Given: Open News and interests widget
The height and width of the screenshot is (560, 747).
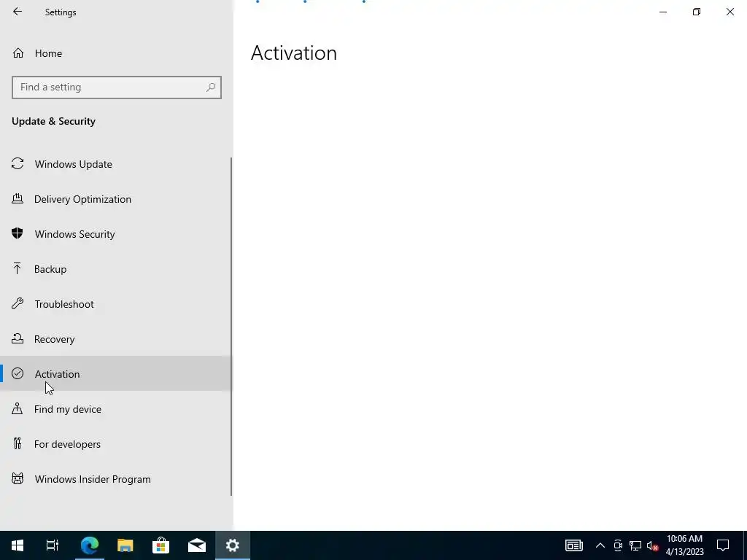Looking at the screenshot, I should coord(574,545).
